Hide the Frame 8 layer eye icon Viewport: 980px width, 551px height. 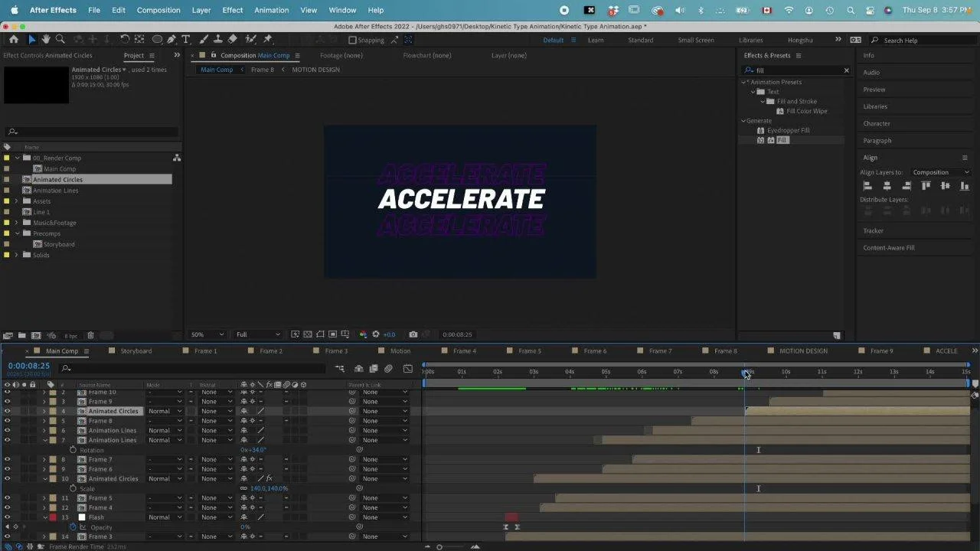[x=8, y=421]
